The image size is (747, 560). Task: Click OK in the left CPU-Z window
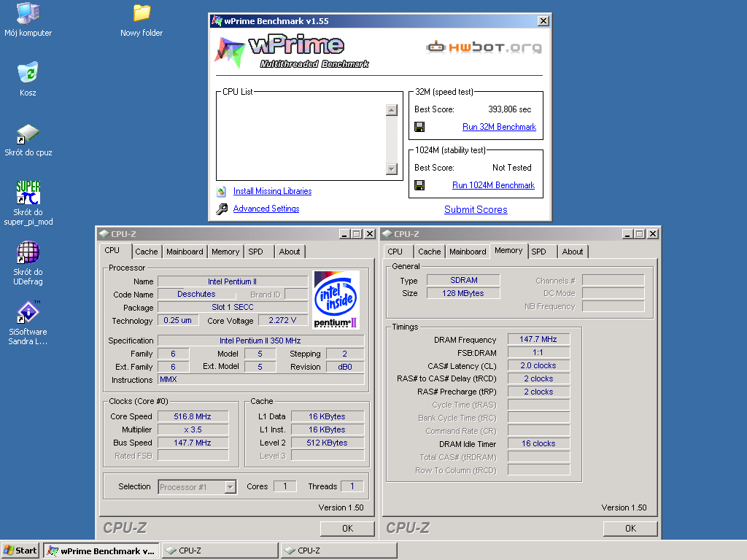[x=348, y=529]
